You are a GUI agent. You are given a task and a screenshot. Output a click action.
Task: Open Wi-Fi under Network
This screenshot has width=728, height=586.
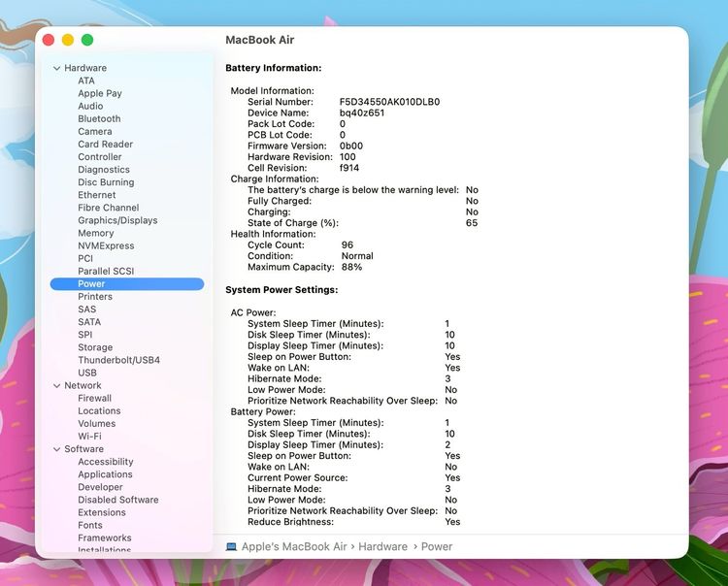click(x=89, y=437)
